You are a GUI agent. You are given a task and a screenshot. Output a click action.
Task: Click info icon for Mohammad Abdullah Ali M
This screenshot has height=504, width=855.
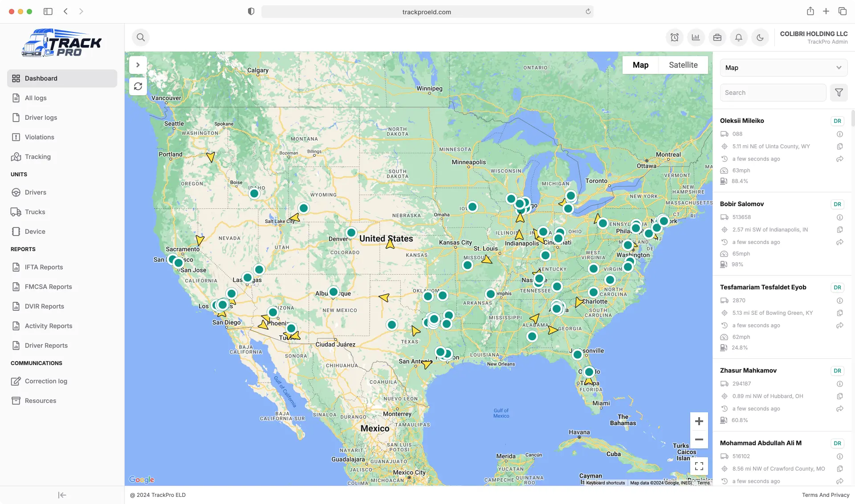pos(840,456)
